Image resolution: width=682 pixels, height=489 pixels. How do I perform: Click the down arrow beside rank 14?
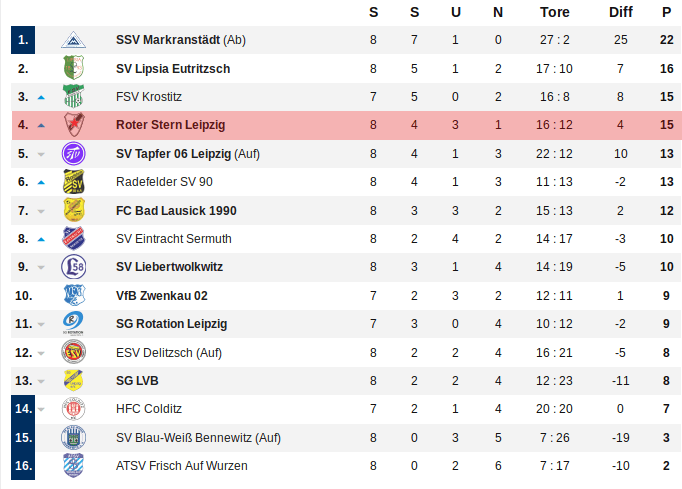pyautogui.click(x=41, y=409)
